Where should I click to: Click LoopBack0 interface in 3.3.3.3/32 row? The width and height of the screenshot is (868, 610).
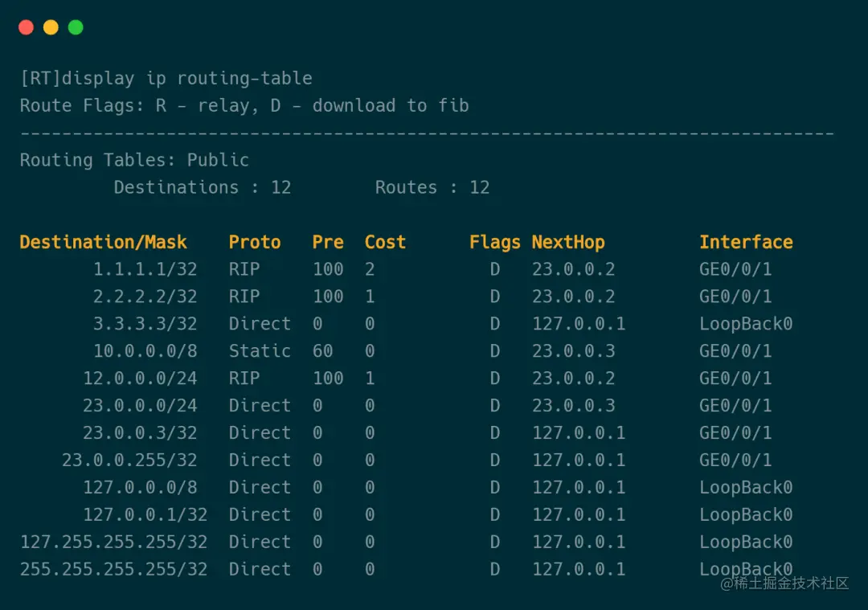[746, 323]
